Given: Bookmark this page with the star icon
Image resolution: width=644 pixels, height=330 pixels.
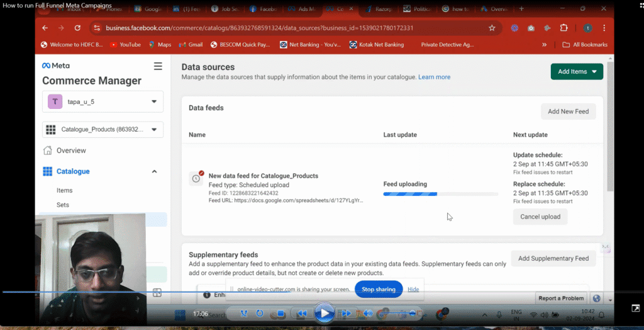Looking at the screenshot, I should click(x=492, y=28).
